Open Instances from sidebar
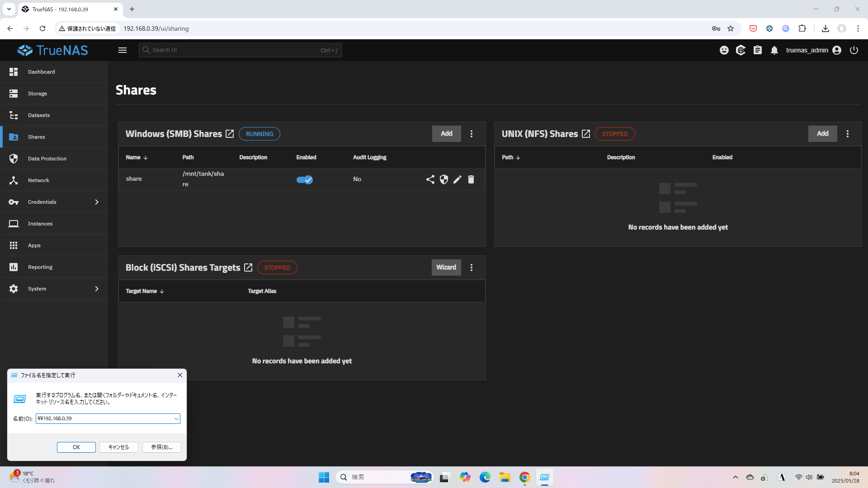The width and height of the screenshot is (868, 488). pyautogui.click(x=54, y=224)
